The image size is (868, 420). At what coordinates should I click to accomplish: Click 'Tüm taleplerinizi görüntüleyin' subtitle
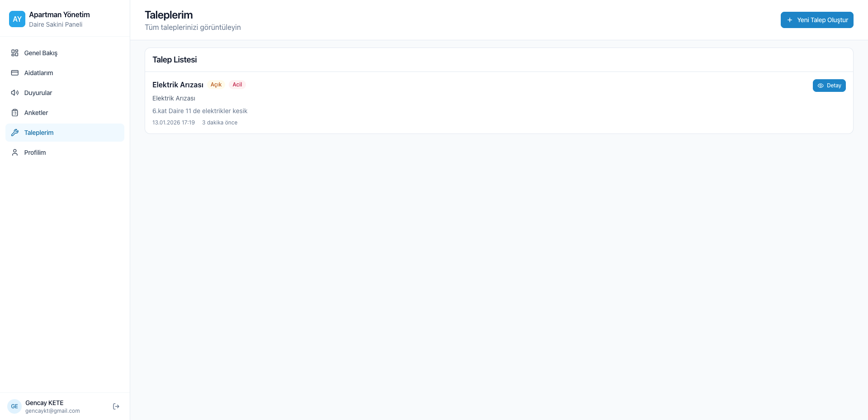[x=193, y=27]
